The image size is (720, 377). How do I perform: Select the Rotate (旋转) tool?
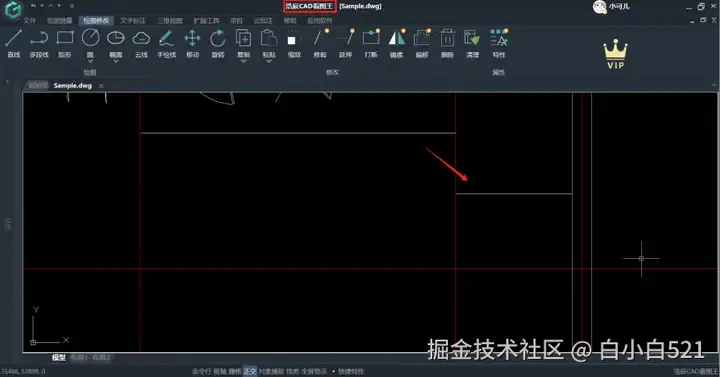[218, 43]
